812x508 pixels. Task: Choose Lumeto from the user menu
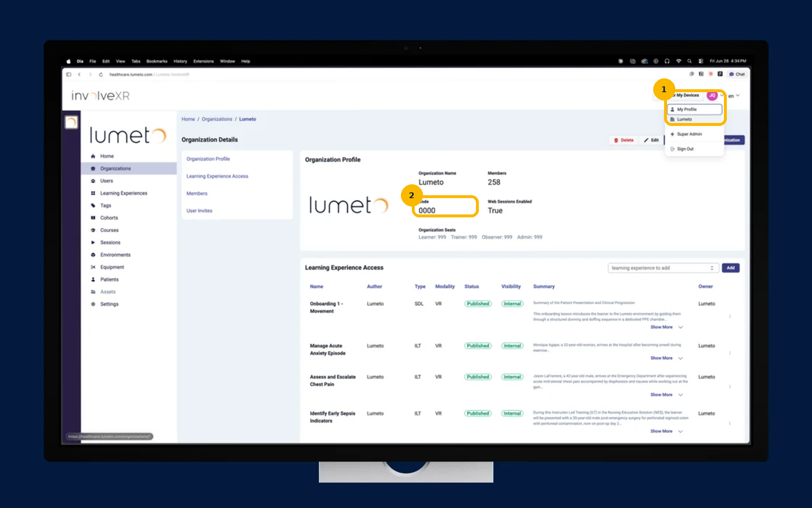pyautogui.click(x=695, y=119)
